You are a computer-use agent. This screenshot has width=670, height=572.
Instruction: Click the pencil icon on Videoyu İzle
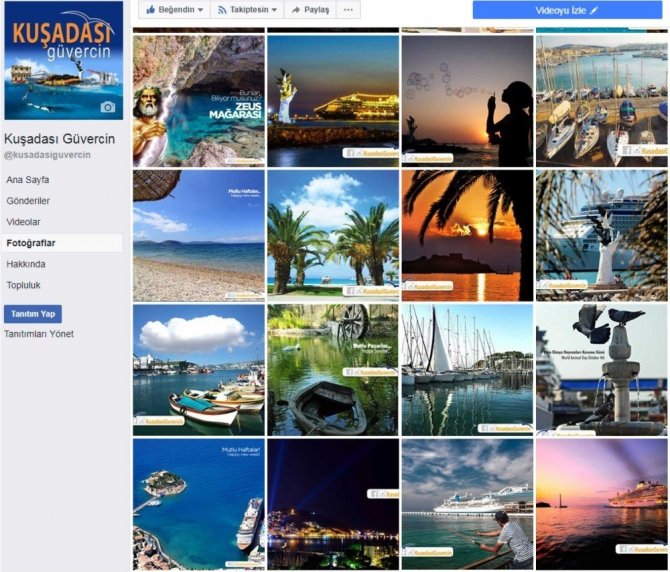tap(594, 10)
